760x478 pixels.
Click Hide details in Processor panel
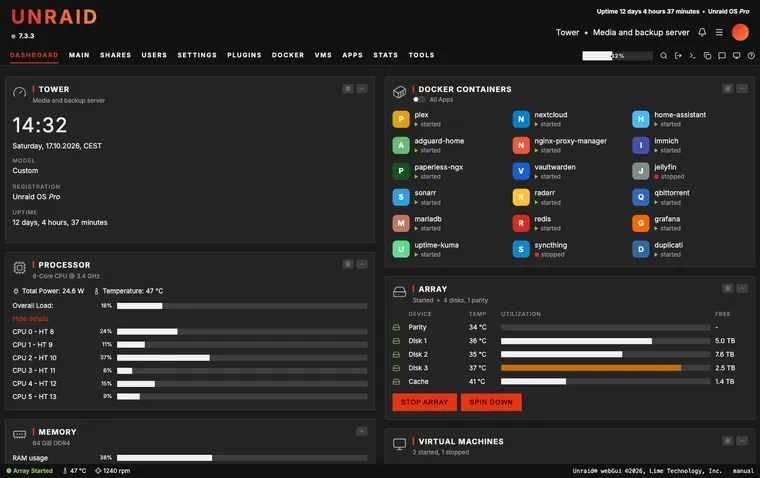coord(31,319)
